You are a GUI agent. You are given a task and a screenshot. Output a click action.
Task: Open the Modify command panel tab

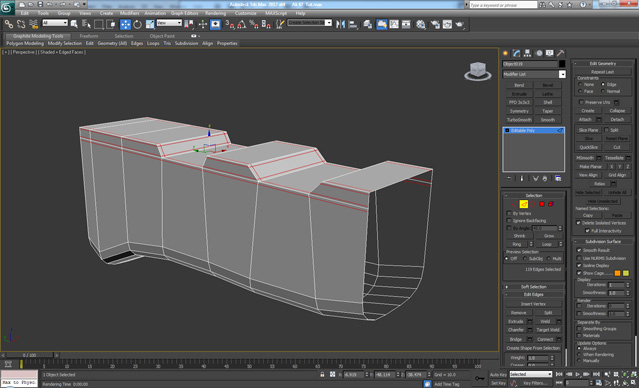[x=517, y=53]
